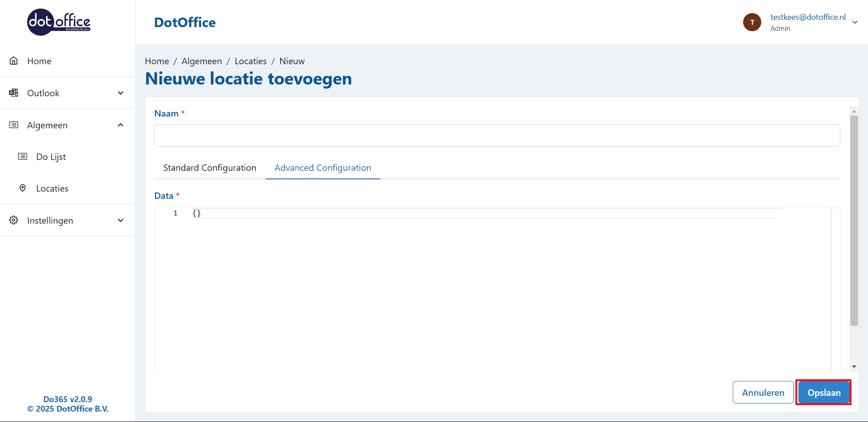This screenshot has height=422, width=868.
Task: Expand the Instellingen menu chevron
Action: [x=121, y=220]
